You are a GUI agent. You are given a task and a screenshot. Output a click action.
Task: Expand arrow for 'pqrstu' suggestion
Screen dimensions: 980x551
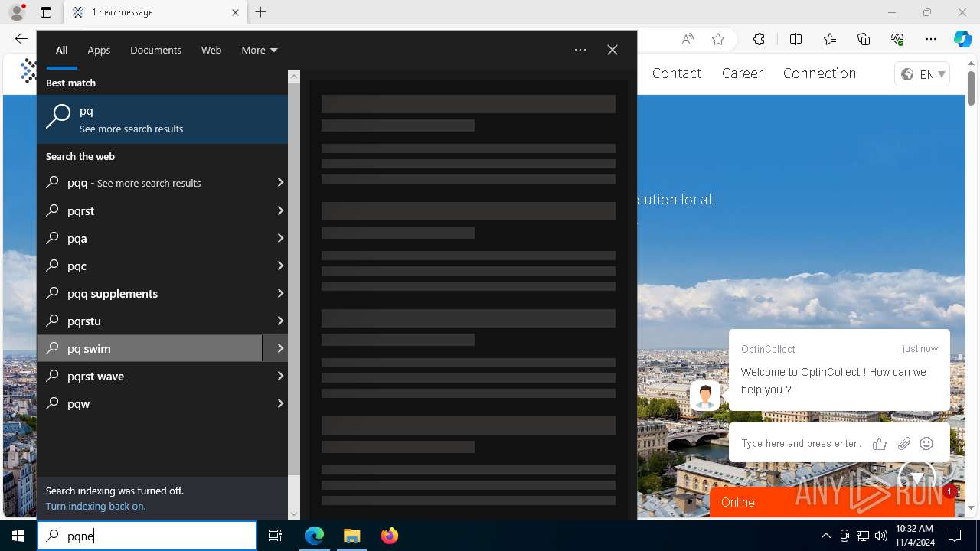click(x=280, y=321)
